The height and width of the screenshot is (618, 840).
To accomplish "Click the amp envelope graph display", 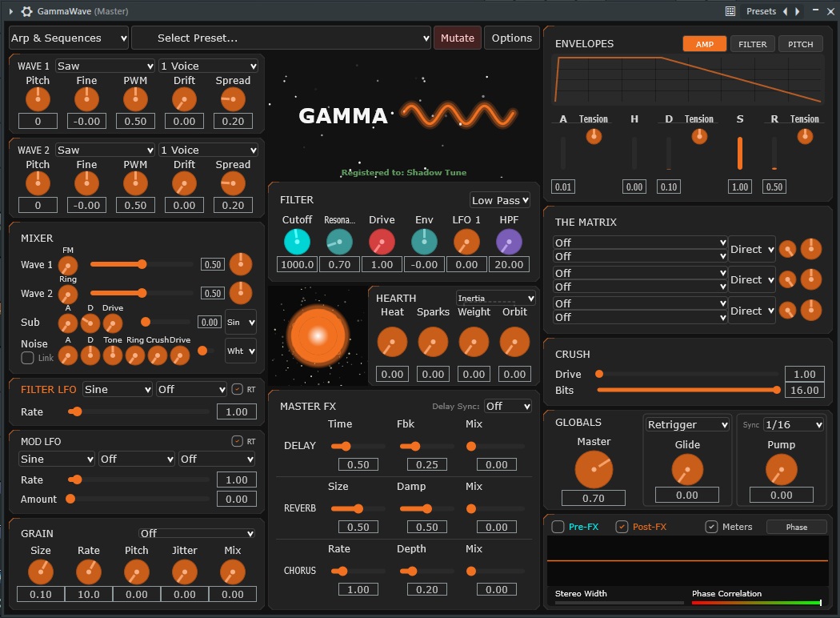I will pos(688,80).
